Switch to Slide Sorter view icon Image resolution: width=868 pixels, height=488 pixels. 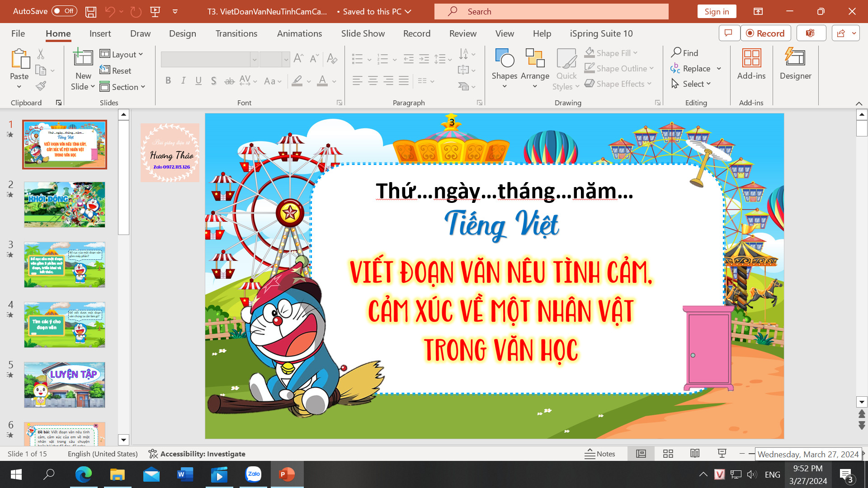pos(668,454)
